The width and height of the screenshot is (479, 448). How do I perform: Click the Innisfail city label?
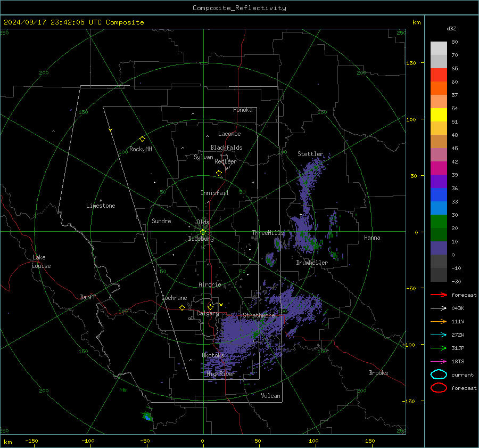tap(214, 193)
